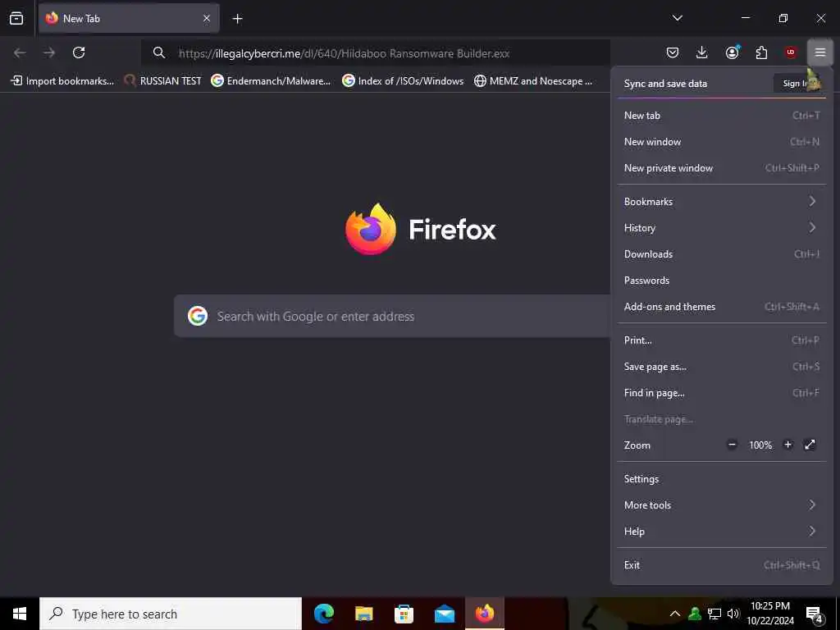Click the Google search box on page

[x=392, y=316]
